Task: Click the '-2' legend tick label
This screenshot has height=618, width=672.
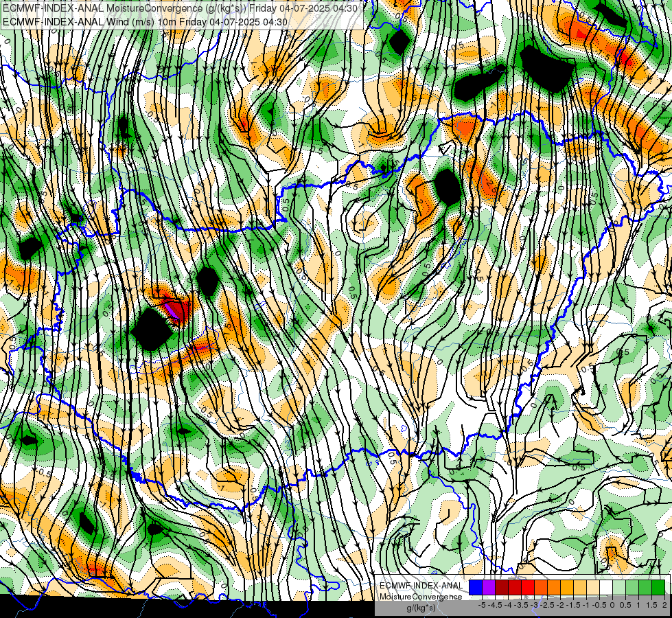Action: (x=560, y=605)
